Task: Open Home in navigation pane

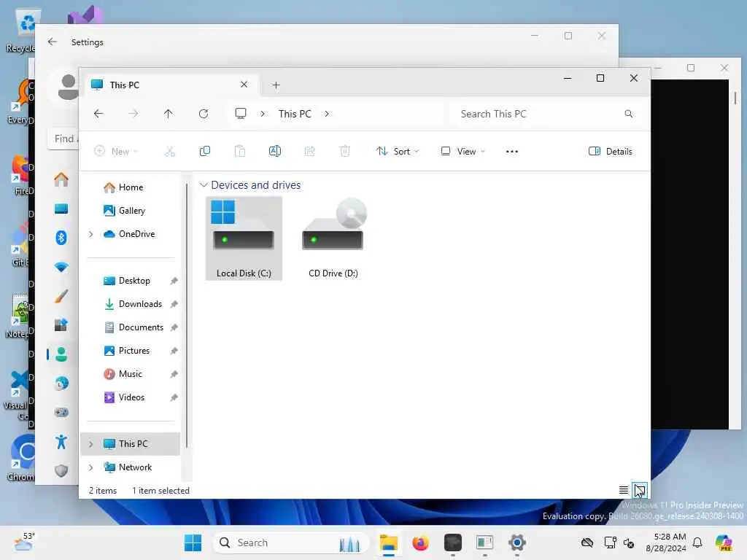Action: pyautogui.click(x=131, y=187)
